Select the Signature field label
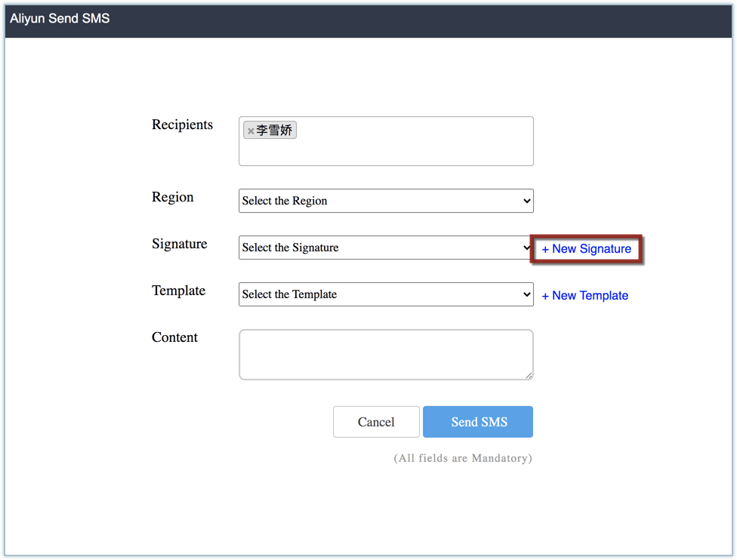This screenshot has width=737, height=560. click(x=180, y=244)
